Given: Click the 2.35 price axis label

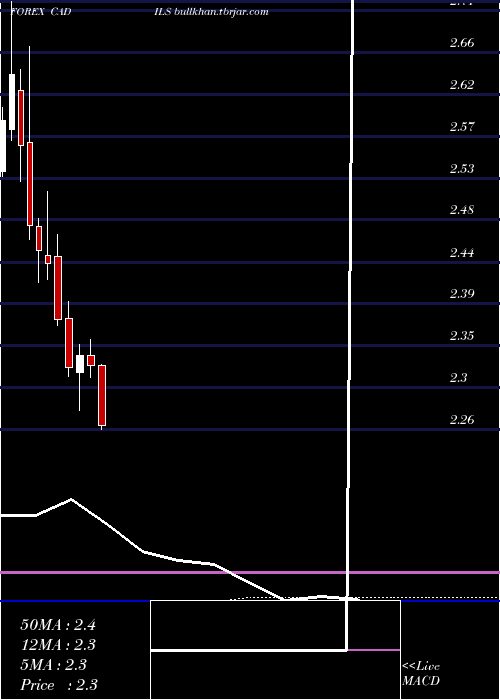Looking at the screenshot, I should point(462,336).
